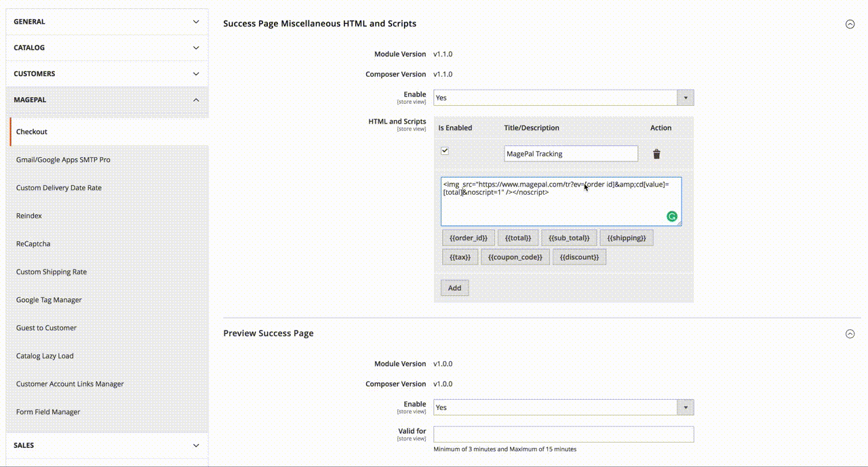Click the Preview Success Page heading
This screenshot has width=868, height=467.
pyautogui.click(x=269, y=333)
